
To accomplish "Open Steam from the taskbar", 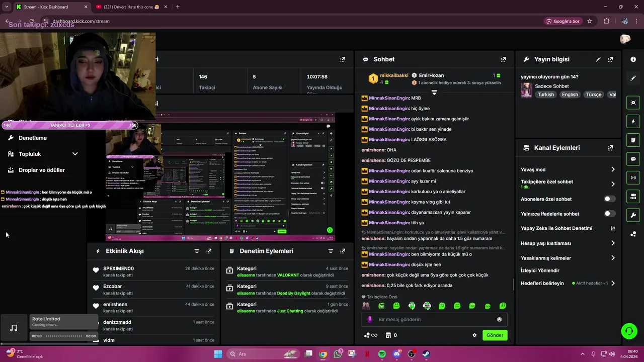I will coord(426,354).
